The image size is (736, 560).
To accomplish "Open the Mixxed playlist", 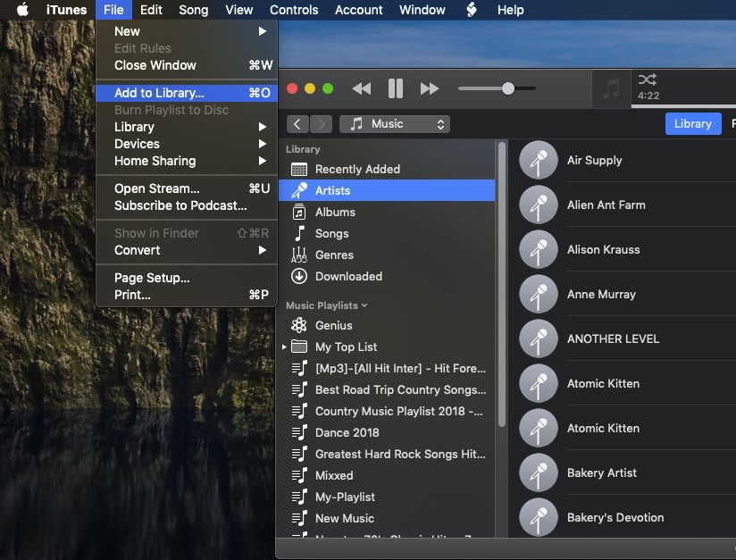I will 387,475.
